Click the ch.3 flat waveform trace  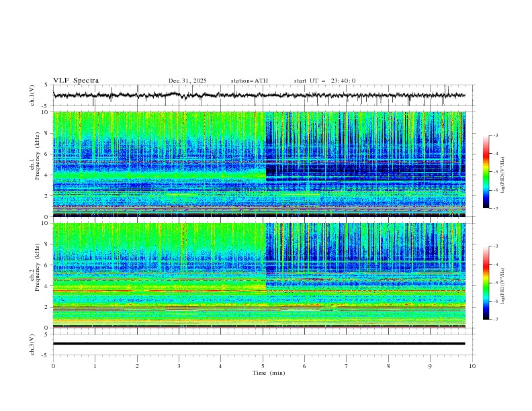(x=259, y=344)
